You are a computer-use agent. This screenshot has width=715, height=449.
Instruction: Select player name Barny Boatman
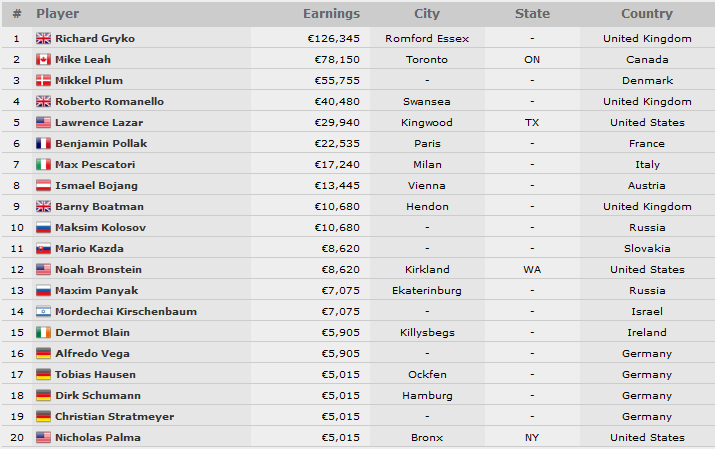pos(99,206)
